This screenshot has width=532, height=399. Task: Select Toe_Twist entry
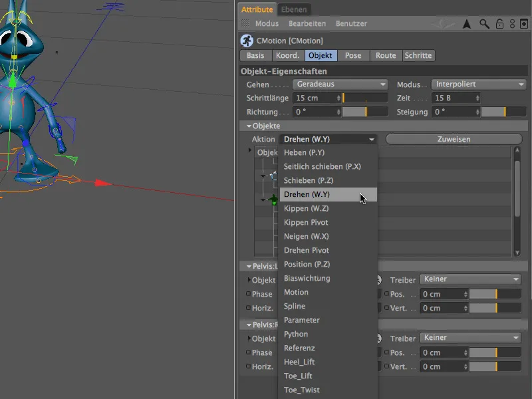click(x=328, y=390)
